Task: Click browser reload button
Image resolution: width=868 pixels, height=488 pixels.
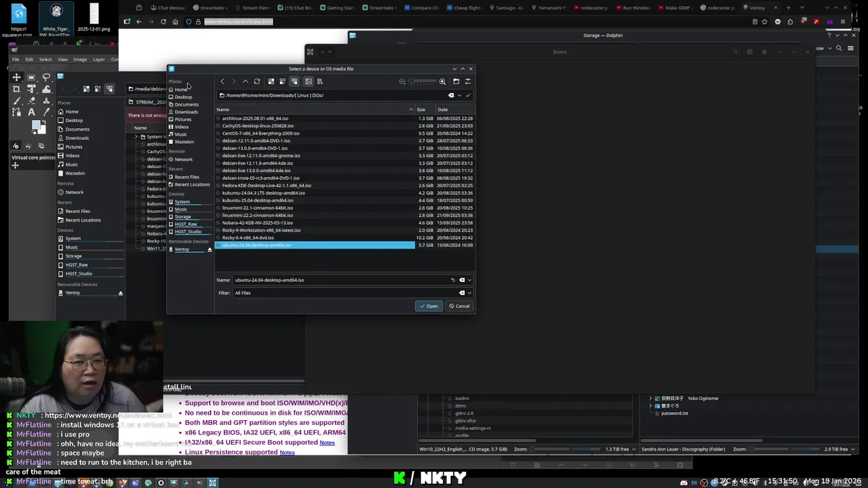Action: pyautogui.click(x=163, y=22)
